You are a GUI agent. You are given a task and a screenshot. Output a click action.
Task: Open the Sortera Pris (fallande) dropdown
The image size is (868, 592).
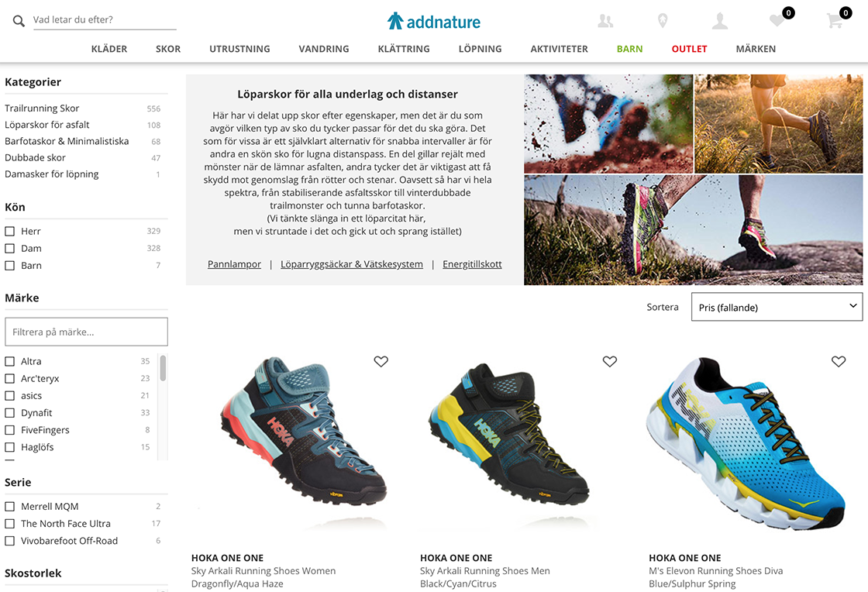click(x=777, y=307)
